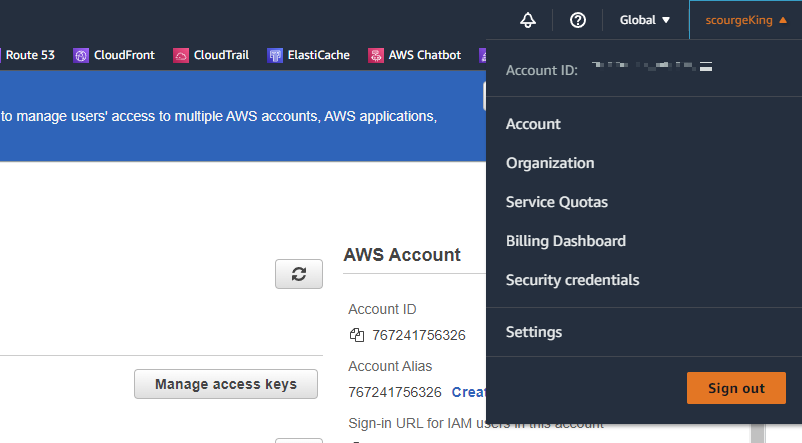Click the refresh button icon

[299, 274]
